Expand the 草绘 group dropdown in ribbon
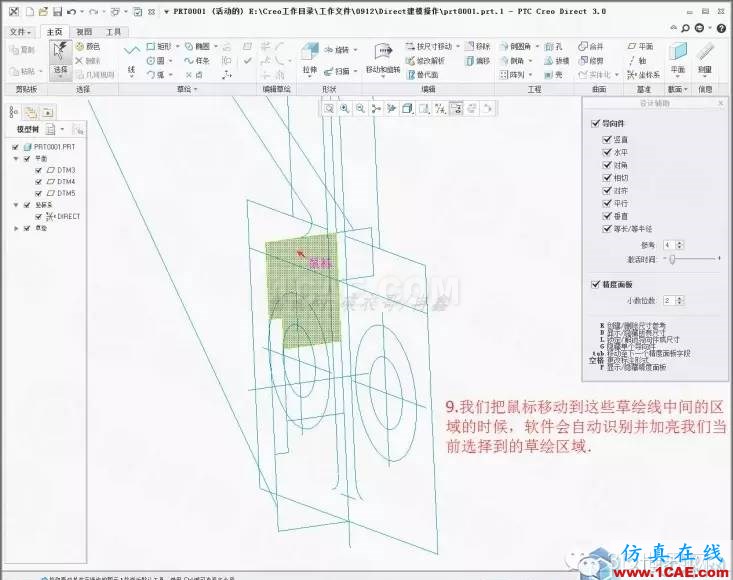Screen dimensions: 733x580 point(187,89)
